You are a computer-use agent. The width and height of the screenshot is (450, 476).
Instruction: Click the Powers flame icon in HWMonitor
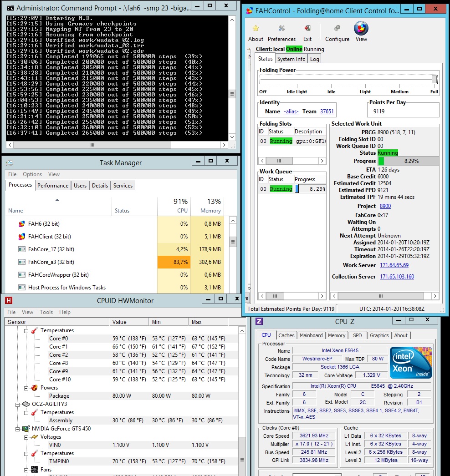point(35,388)
